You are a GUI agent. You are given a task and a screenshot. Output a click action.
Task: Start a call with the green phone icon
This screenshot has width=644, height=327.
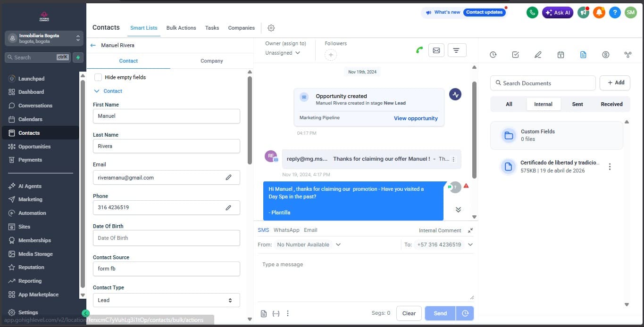coord(419,50)
